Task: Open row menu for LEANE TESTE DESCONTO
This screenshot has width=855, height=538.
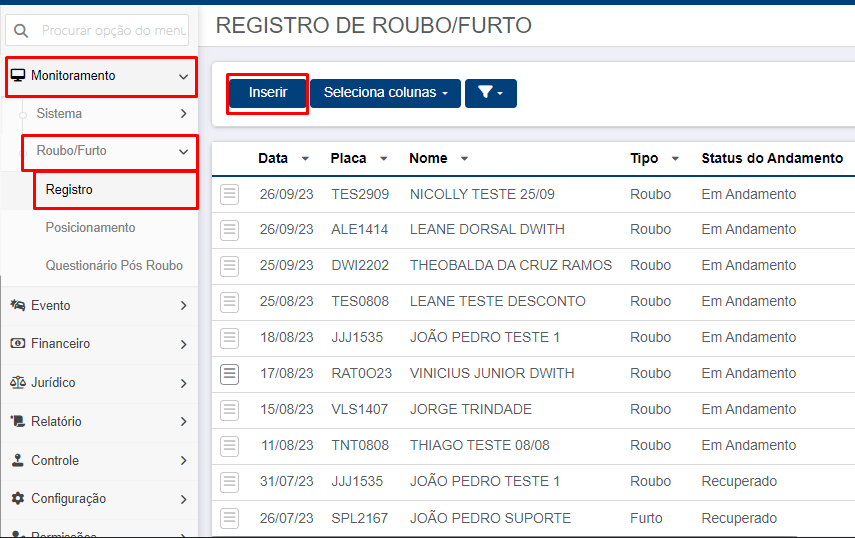Action: point(230,302)
